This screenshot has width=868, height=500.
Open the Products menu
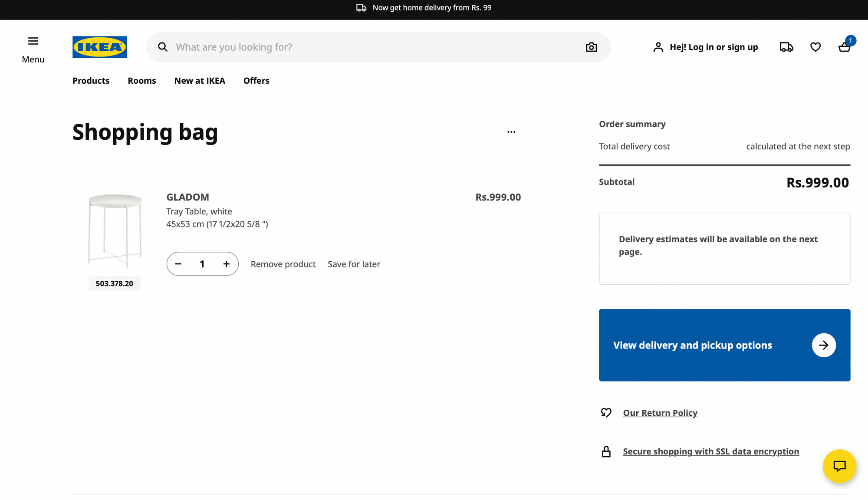pyautogui.click(x=91, y=81)
